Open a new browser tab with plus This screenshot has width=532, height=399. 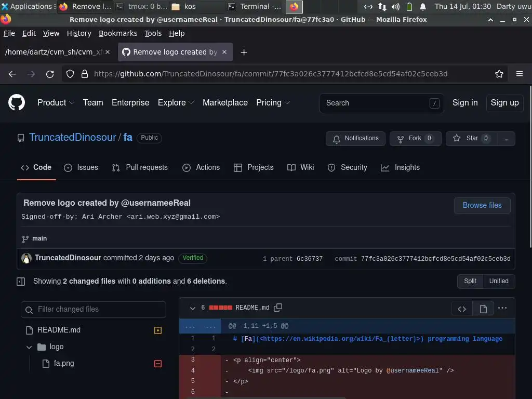point(244,52)
